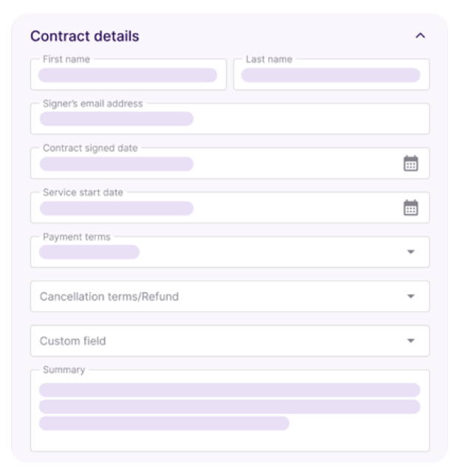Click the Last name input field
Screen dimensions: 460x476
point(332,74)
